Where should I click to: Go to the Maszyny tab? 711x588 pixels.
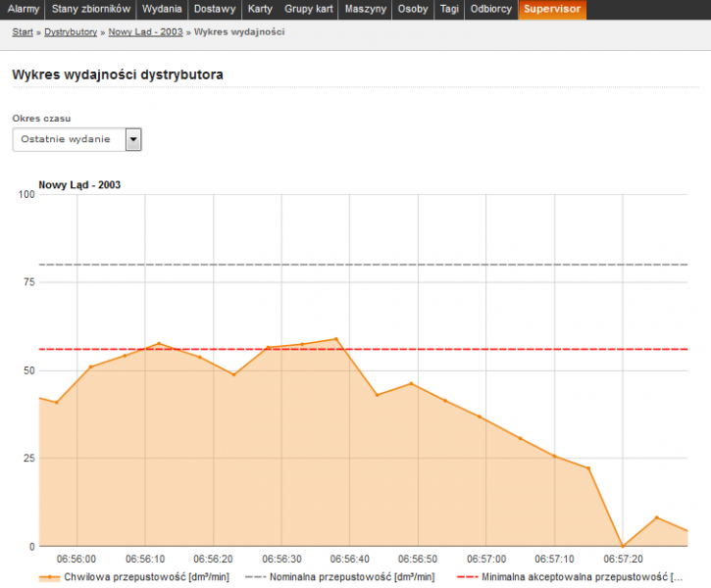pyautogui.click(x=366, y=9)
